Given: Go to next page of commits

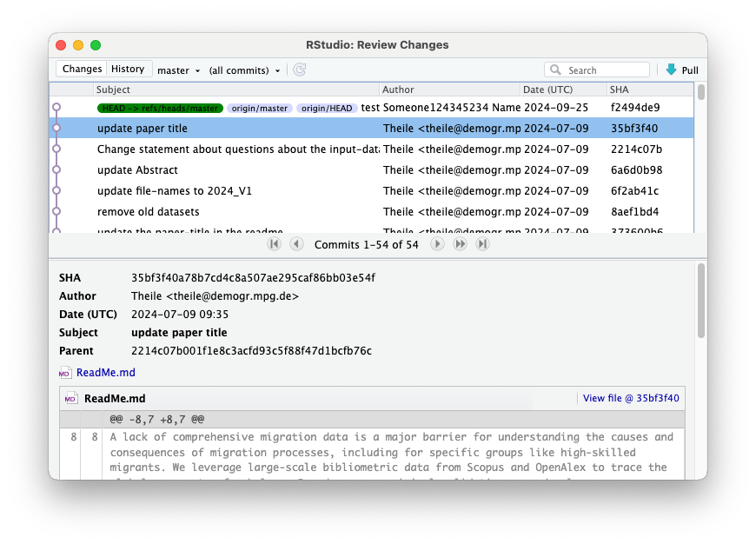Looking at the screenshot, I should [x=438, y=244].
